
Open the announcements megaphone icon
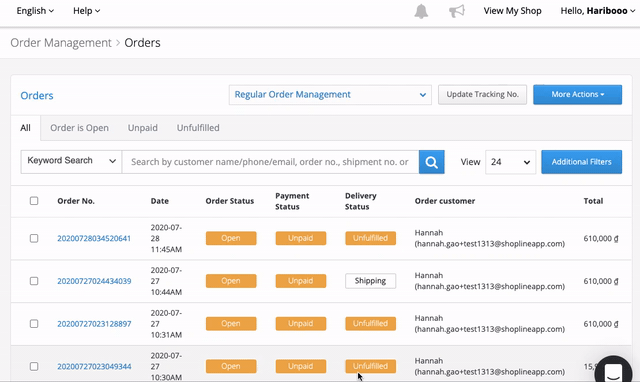[457, 11]
